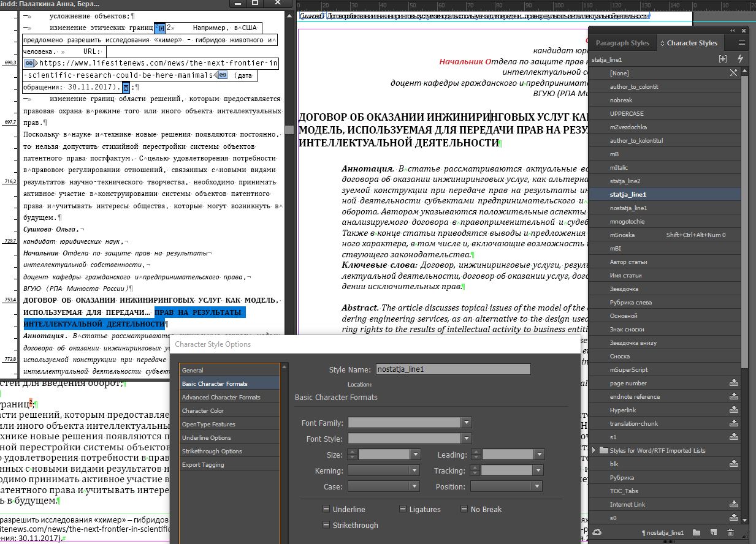
Task: Toggle the Ligatures checkbox
Action: (402, 509)
